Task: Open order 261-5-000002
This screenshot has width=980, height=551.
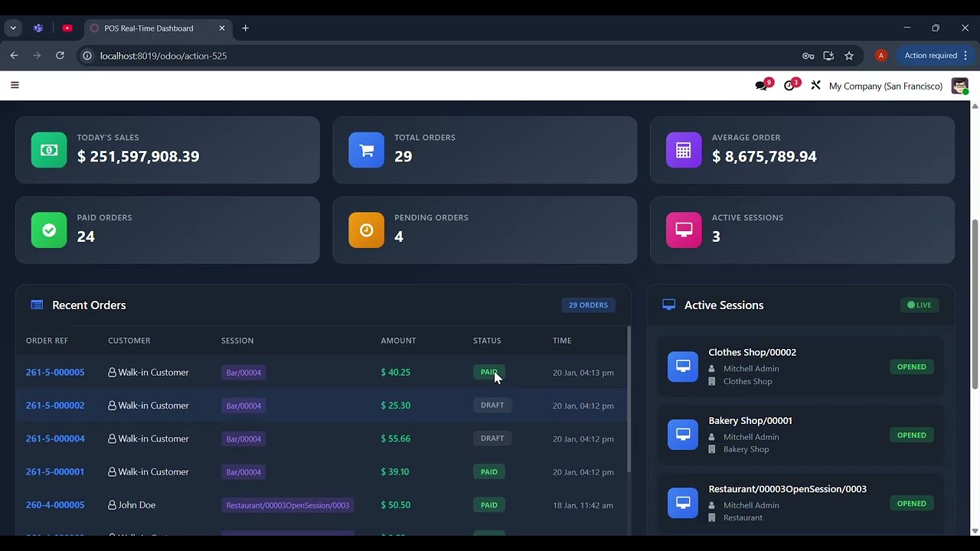Action: pyautogui.click(x=55, y=406)
